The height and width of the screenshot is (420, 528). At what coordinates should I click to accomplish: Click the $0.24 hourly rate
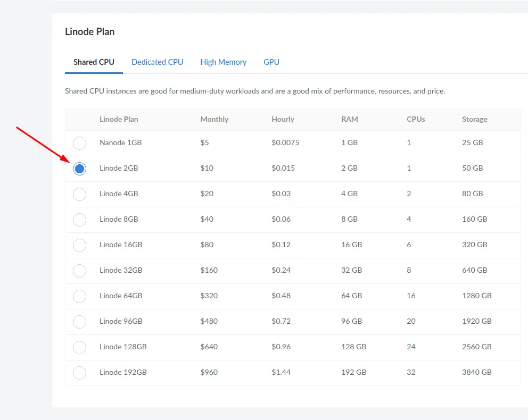point(281,271)
